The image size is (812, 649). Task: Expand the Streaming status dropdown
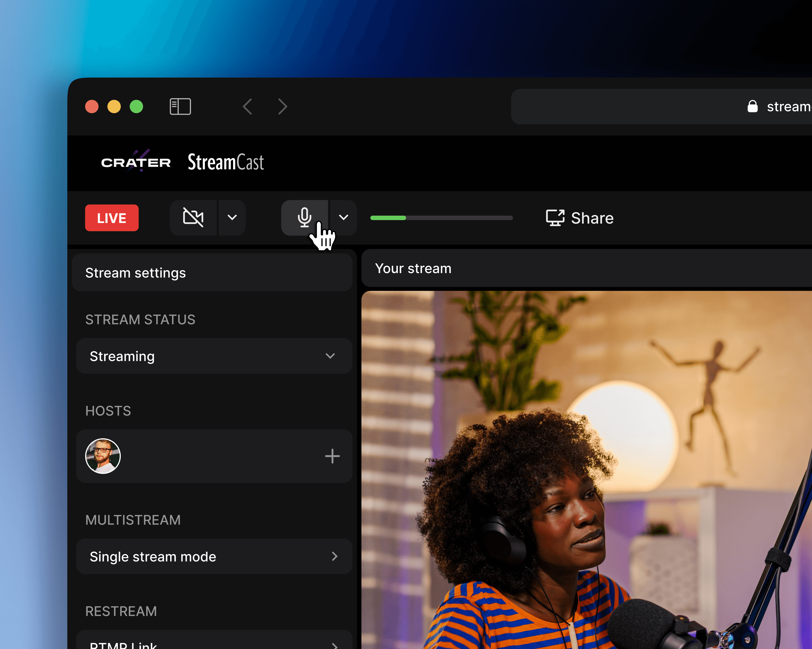tap(214, 356)
